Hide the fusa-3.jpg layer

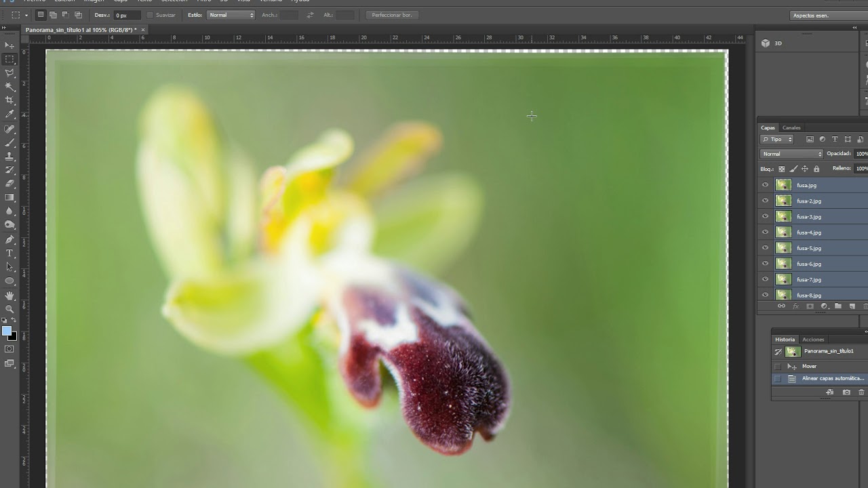(x=766, y=216)
